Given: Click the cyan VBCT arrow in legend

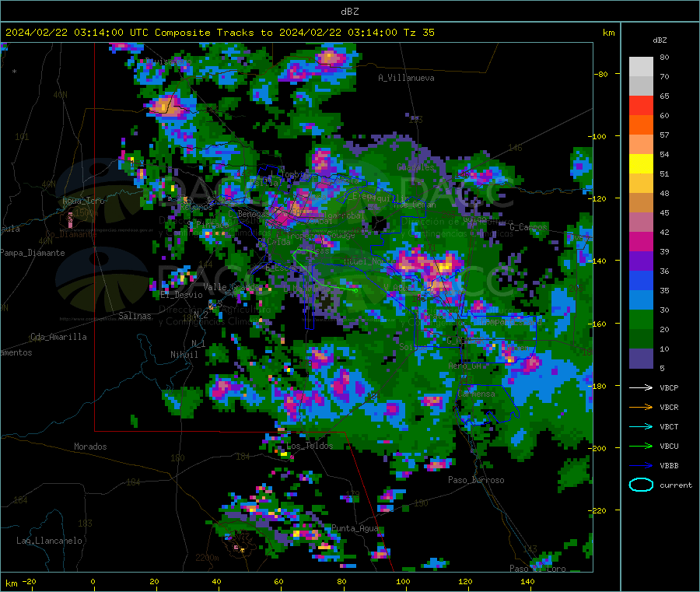Looking at the screenshot, I should tap(641, 426).
